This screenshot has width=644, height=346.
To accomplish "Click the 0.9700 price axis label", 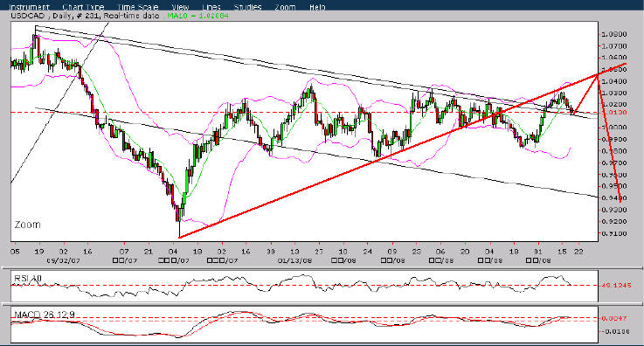I will 614,163.
